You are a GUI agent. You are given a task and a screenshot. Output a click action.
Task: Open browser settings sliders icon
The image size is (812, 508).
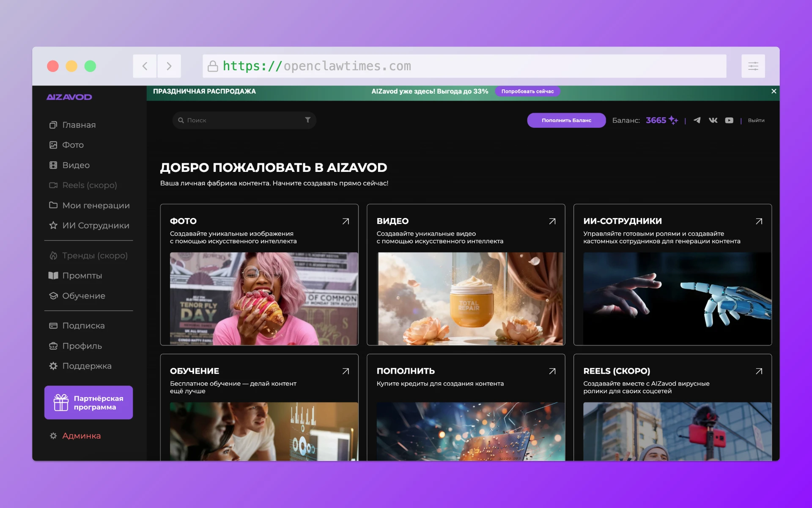[753, 66]
